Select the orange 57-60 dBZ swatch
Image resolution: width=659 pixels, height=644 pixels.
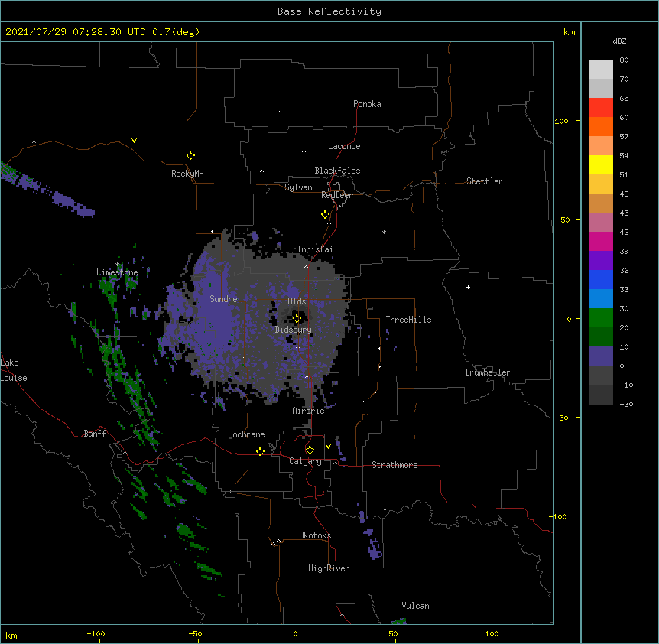click(601, 126)
